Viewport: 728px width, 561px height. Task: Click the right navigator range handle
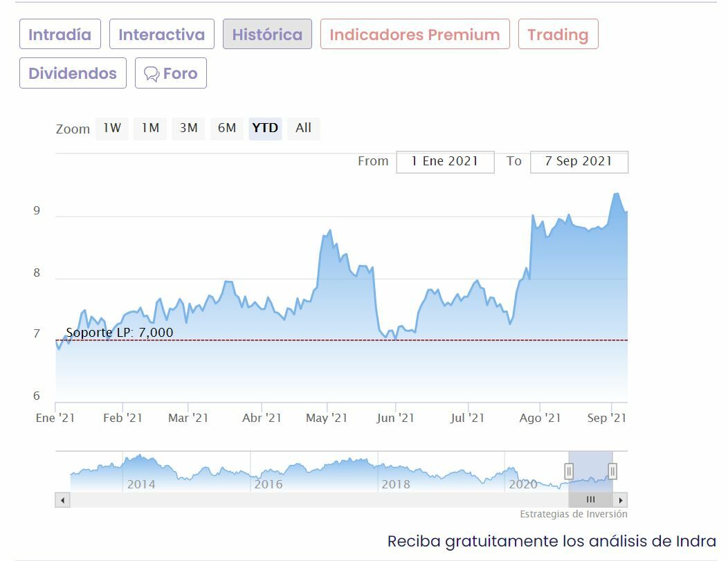(612, 472)
